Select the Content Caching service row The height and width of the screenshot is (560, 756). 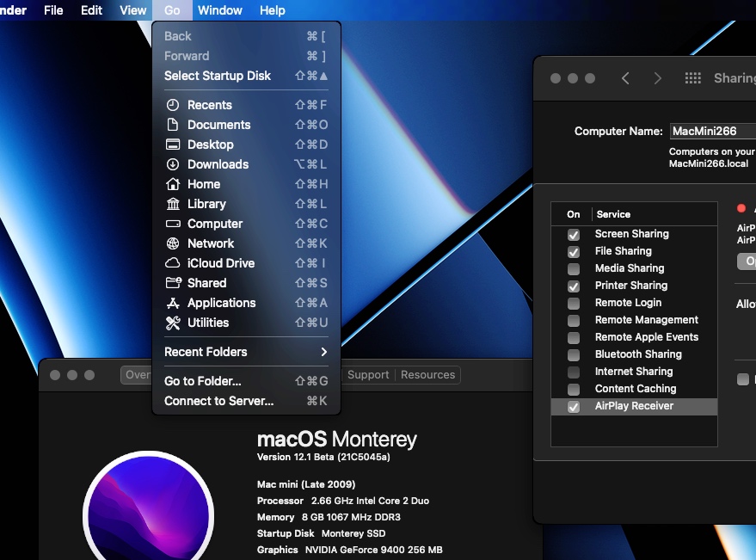pyautogui.click(x=634, y=389)
